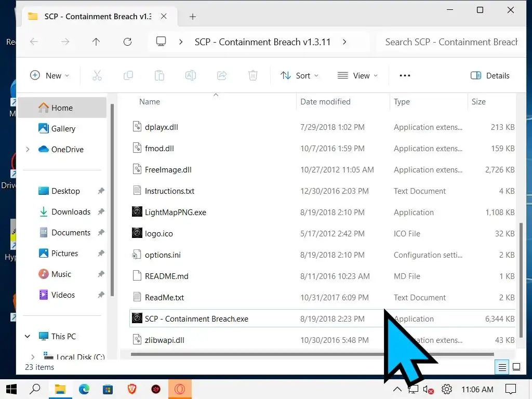Add a new tab with plus button
The image size is (532, 399).
coord(193,17)
